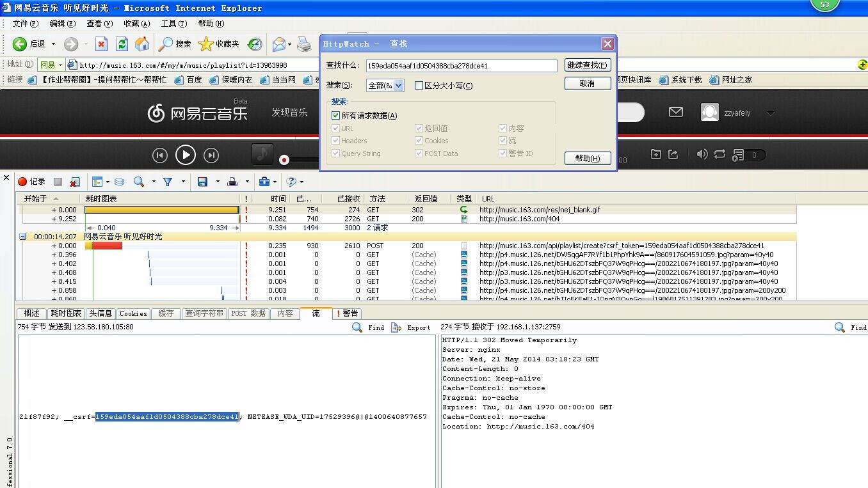Go to the IE Home page icon
This screenshot has width=868, height=488.
pyautogui.click(x=142, y=43)
